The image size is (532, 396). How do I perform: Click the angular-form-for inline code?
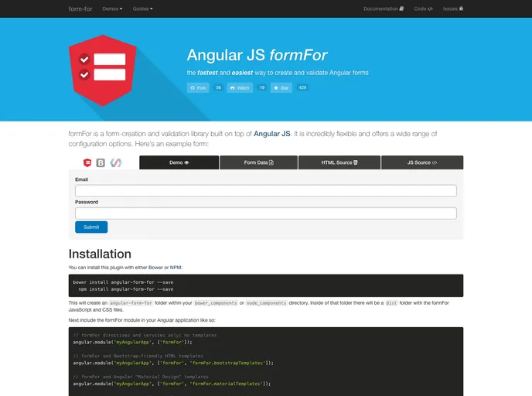pyautogui.click(x=131, y=302)
